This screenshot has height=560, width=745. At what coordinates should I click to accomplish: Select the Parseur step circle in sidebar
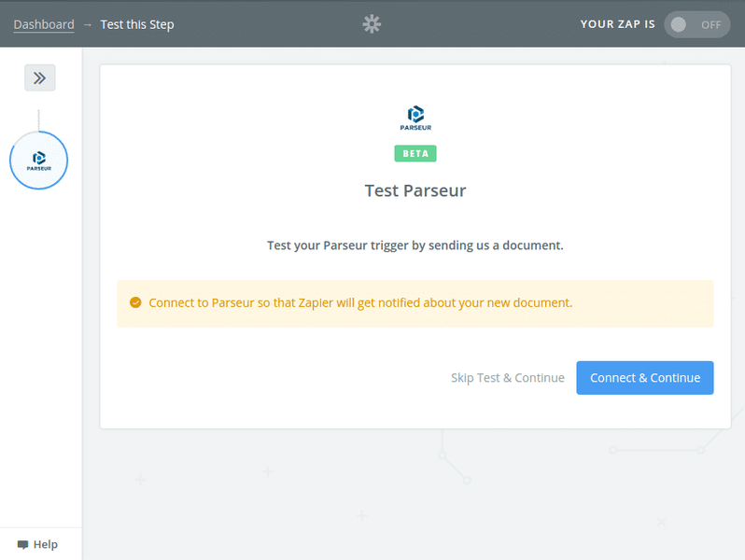[38, 161]
